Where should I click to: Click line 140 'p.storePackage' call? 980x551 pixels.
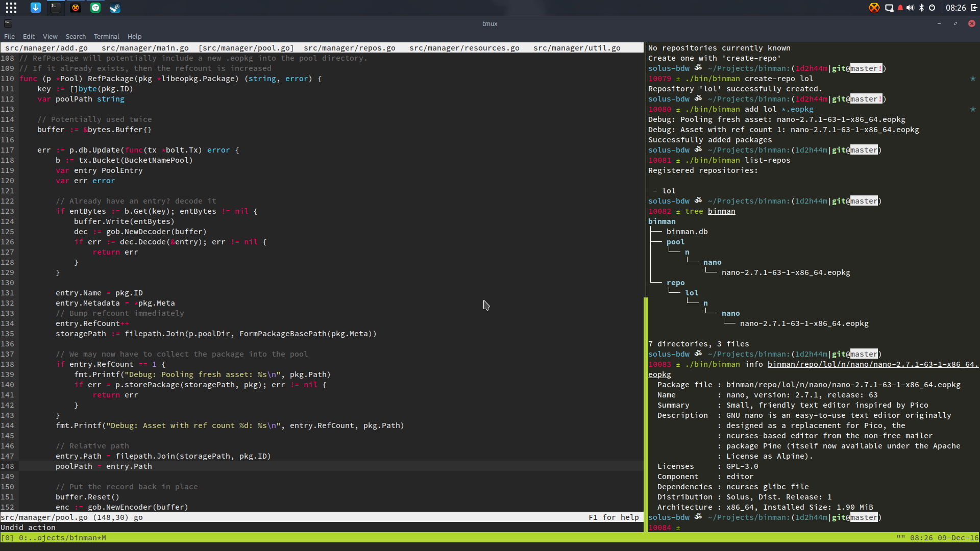pos(191,385)
